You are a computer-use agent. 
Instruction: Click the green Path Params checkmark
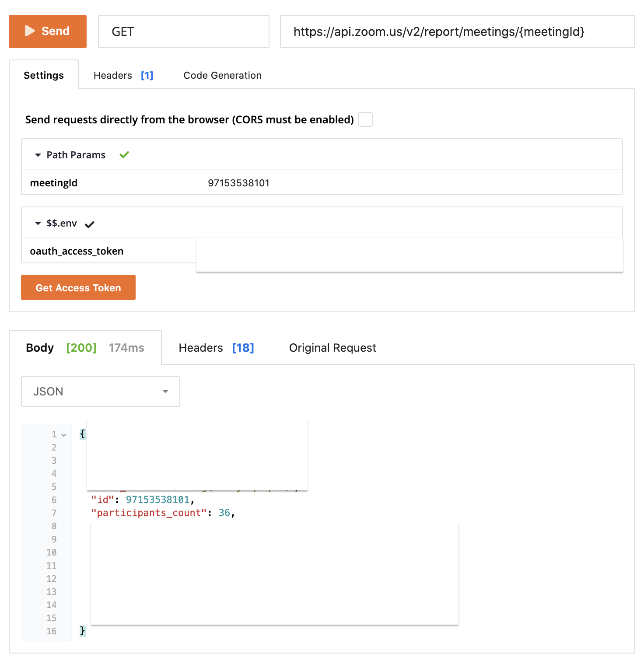(124, 154)
